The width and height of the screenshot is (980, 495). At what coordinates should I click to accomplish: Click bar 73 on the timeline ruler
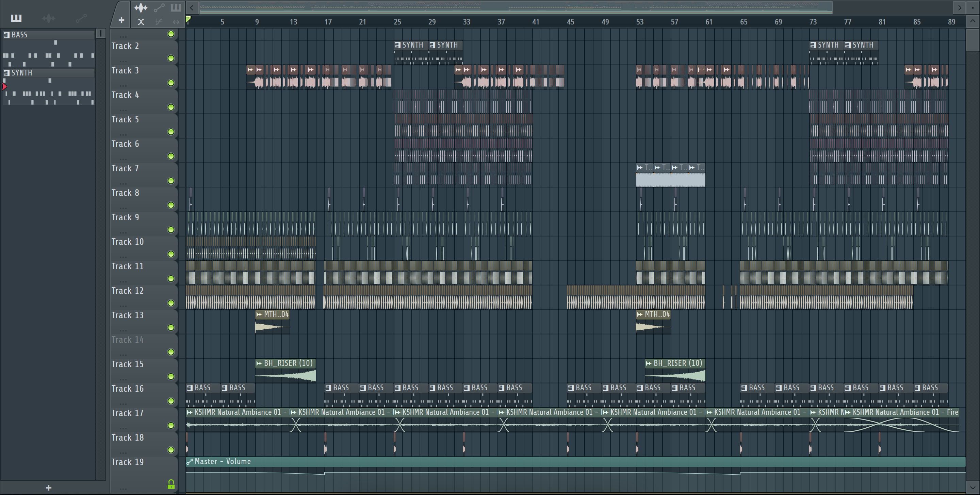tap(813, 22)
